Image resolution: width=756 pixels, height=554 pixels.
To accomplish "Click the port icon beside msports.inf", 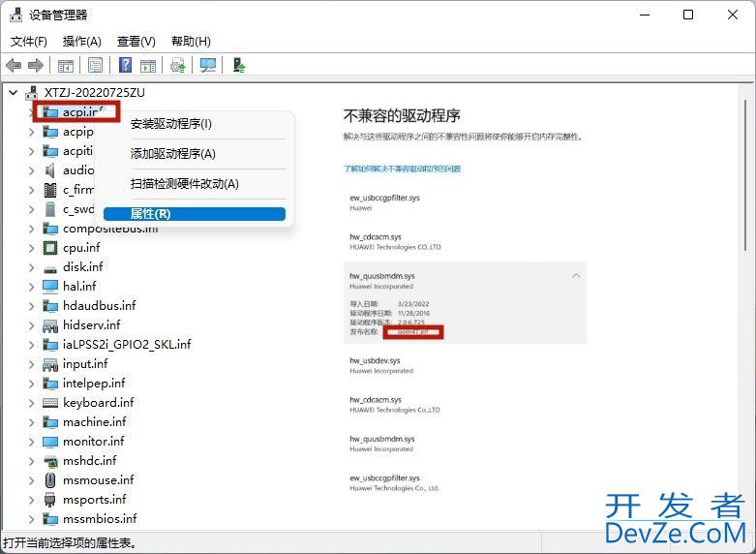I will tap(50, 500).
